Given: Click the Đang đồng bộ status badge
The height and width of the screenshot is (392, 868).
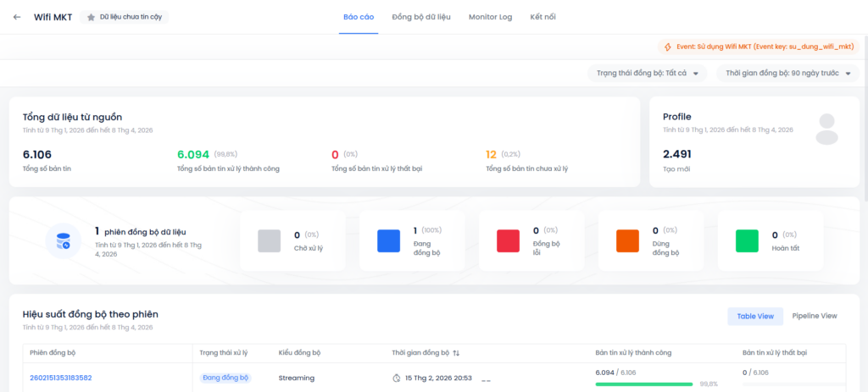Looking at the screenshot, I should [225, 378].
